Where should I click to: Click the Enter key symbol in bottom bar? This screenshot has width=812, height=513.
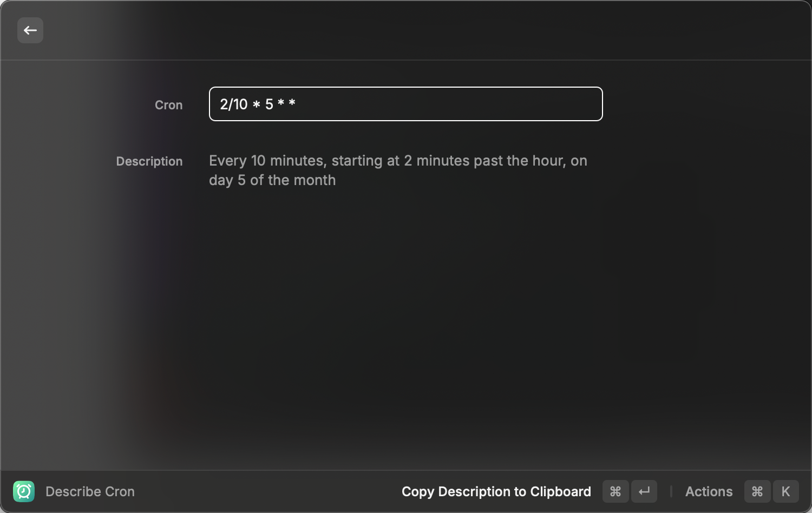tap(644, 491)
